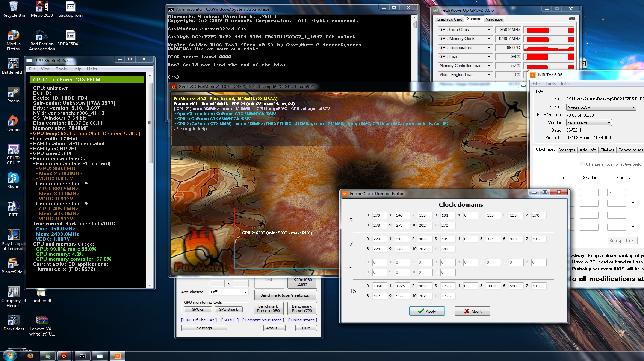Open the Battlefield desktop shortcut
Screen dimensions: 644x361
click(x=12, y=66)
